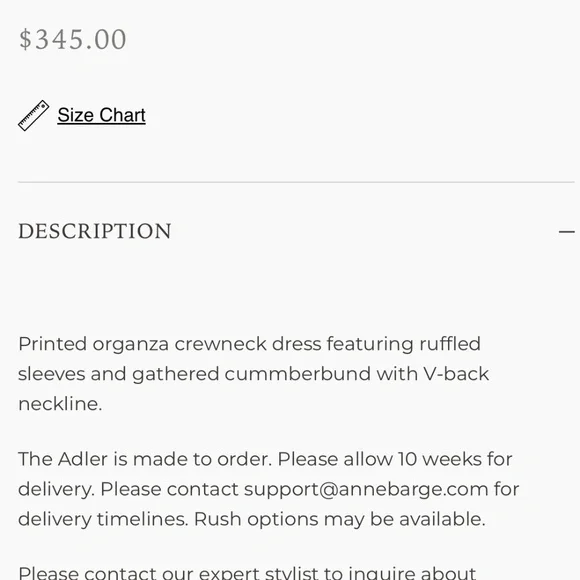Click the words "delivery timelines"

pyautogui.click(x=103, y=519)
